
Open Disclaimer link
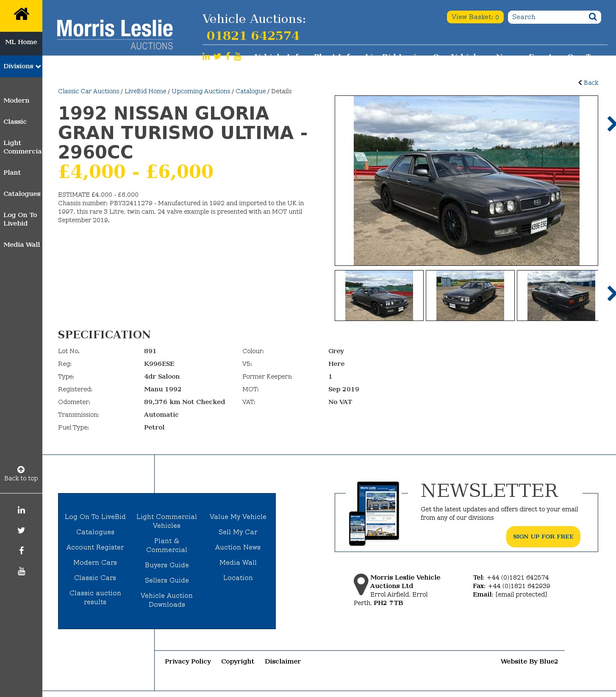pyautogui.click(x=283, y=661)
